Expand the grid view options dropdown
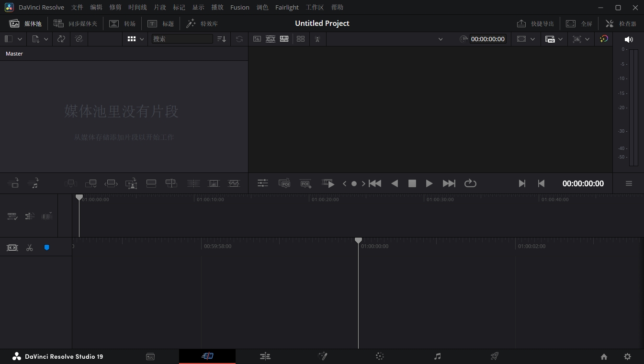The image size is (644, 364). tap(142, 39)
